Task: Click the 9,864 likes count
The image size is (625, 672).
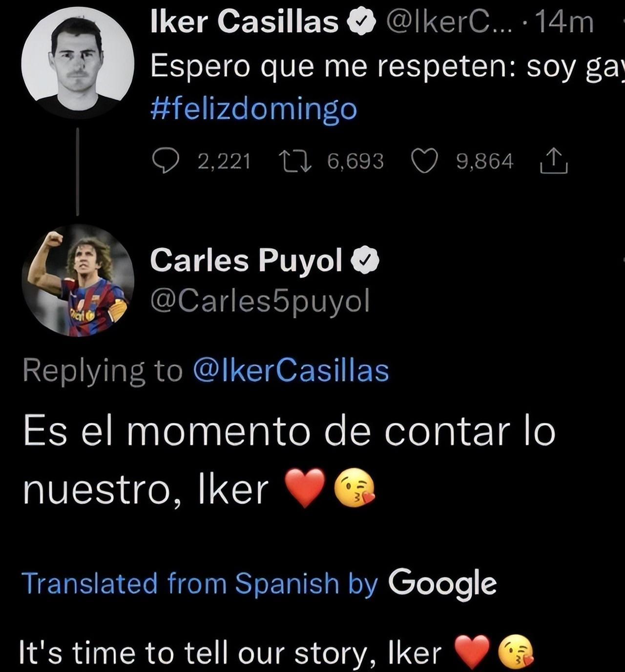Action: 485,162
